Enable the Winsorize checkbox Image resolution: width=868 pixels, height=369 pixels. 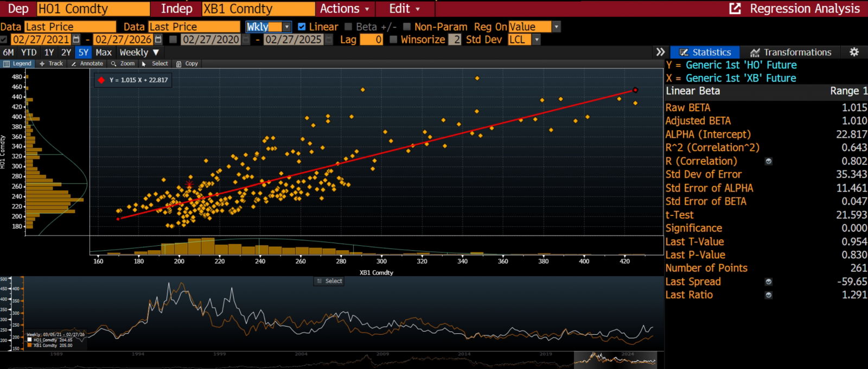[x=393, y=40]
